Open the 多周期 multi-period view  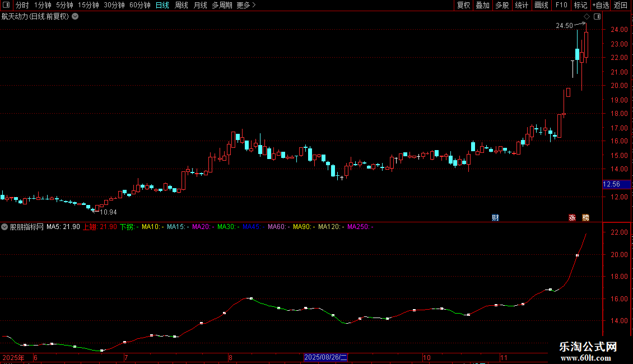(222, 5)
